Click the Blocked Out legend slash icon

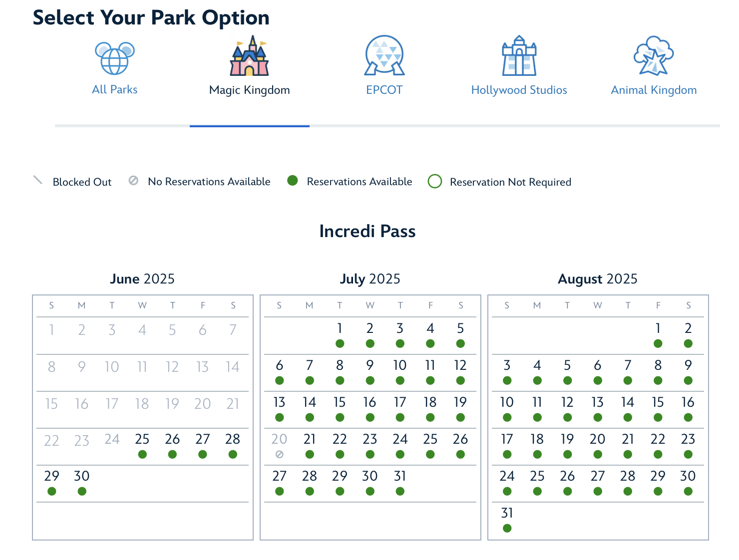pos(38,180)
